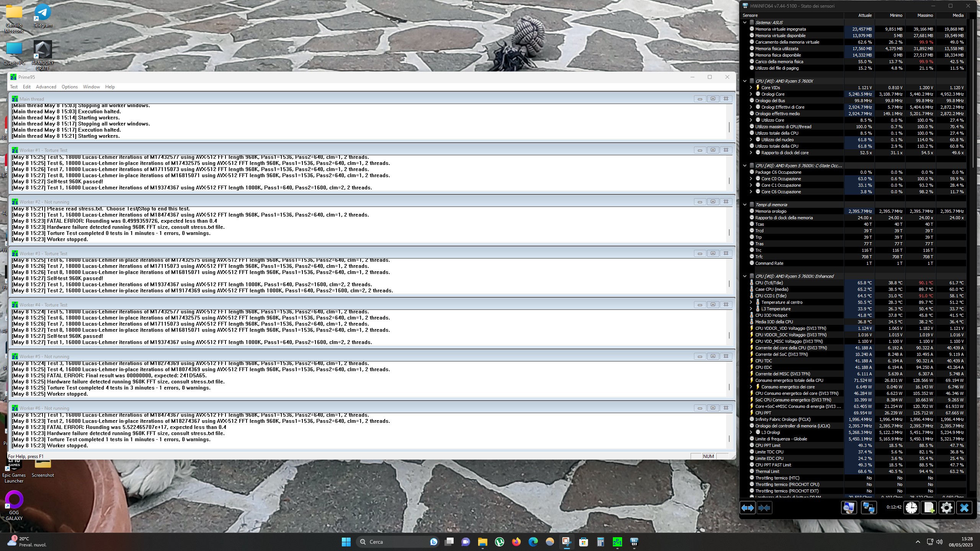Reset sensor timer with the clock icon
The height and width of the screenshot is (551, 980).
pyautogui.click(x=911, y=508)
